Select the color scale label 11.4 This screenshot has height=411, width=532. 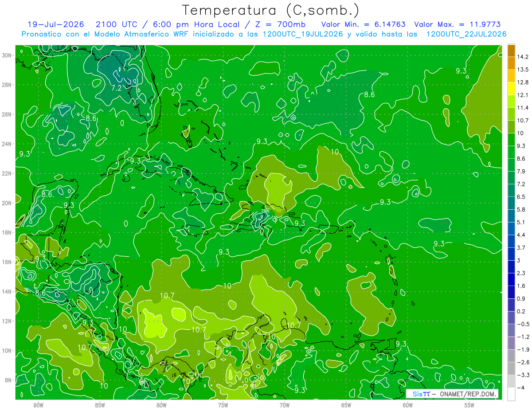523,108
